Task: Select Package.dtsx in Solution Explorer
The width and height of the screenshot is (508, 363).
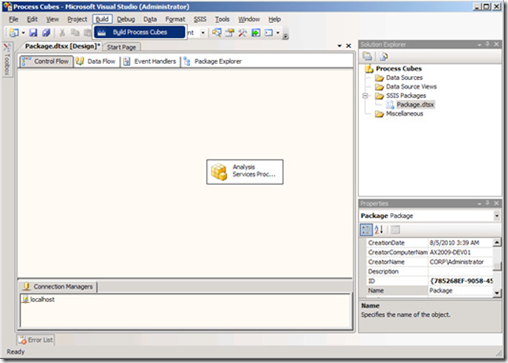Action: tap(415, 105)
